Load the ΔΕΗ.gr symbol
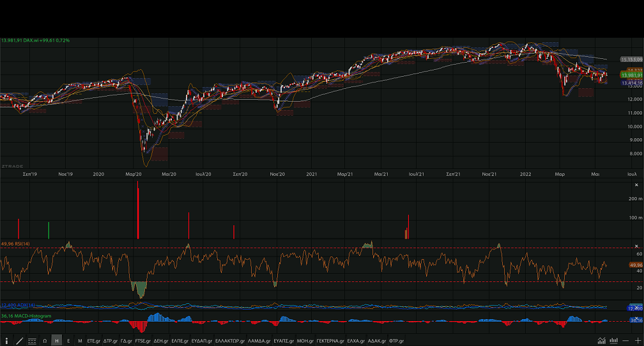The width and height of the screenshot is (644, 346). coord(161,341)
